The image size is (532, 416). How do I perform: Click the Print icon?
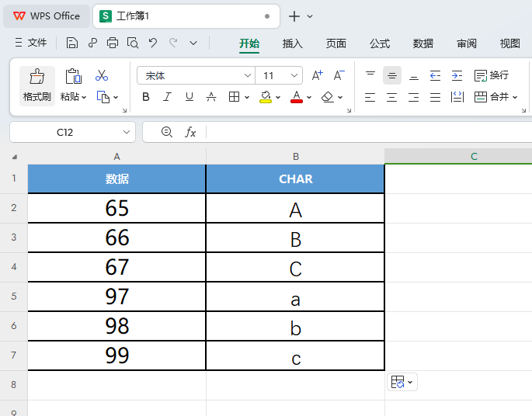(113, 43)
